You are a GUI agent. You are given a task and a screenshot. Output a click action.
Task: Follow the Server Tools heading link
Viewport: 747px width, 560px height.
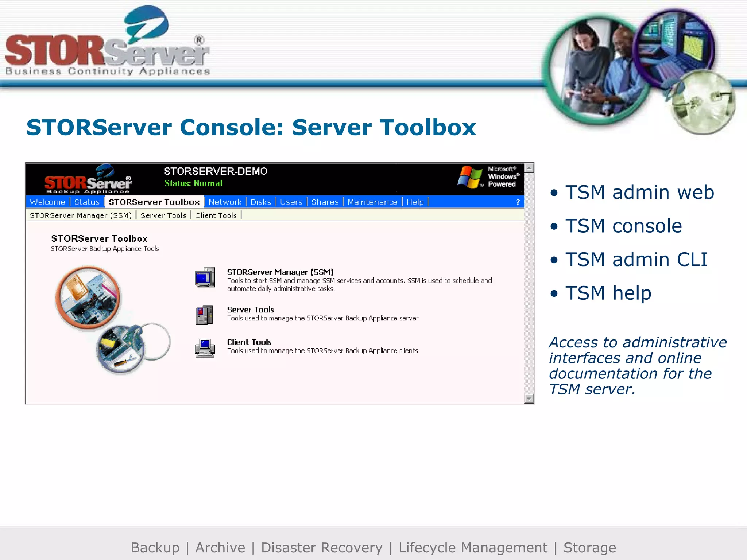pyautogui.click(x=251, y=310)
